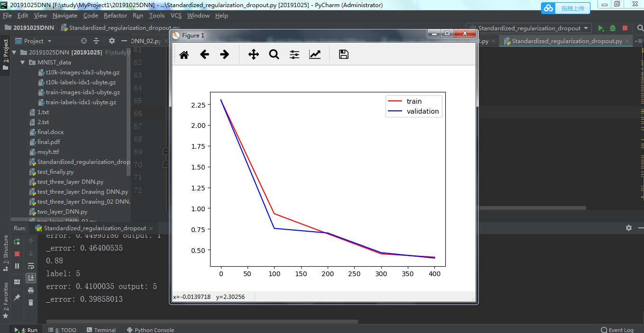Open the Tools menu
The image size is (644, 333).
(x=156, y=16)
